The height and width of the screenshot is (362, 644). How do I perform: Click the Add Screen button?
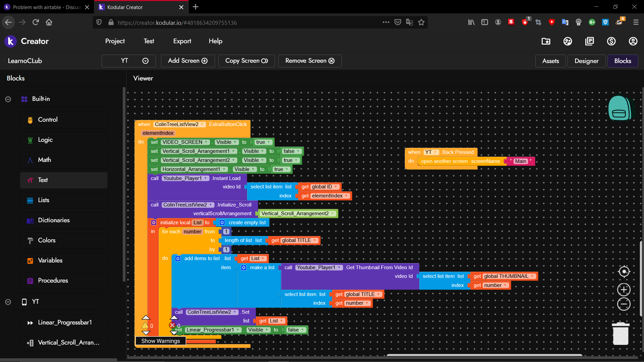click(188, 61)
